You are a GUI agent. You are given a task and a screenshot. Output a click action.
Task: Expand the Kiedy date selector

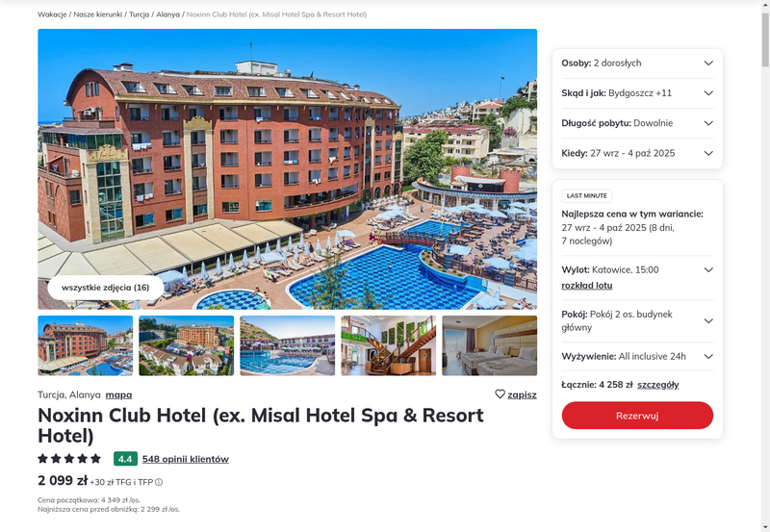(637, 153)
